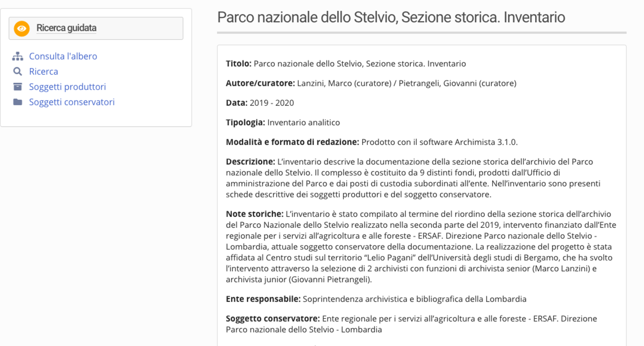Switch to the Ricerca section

click(x=43, y=71)
